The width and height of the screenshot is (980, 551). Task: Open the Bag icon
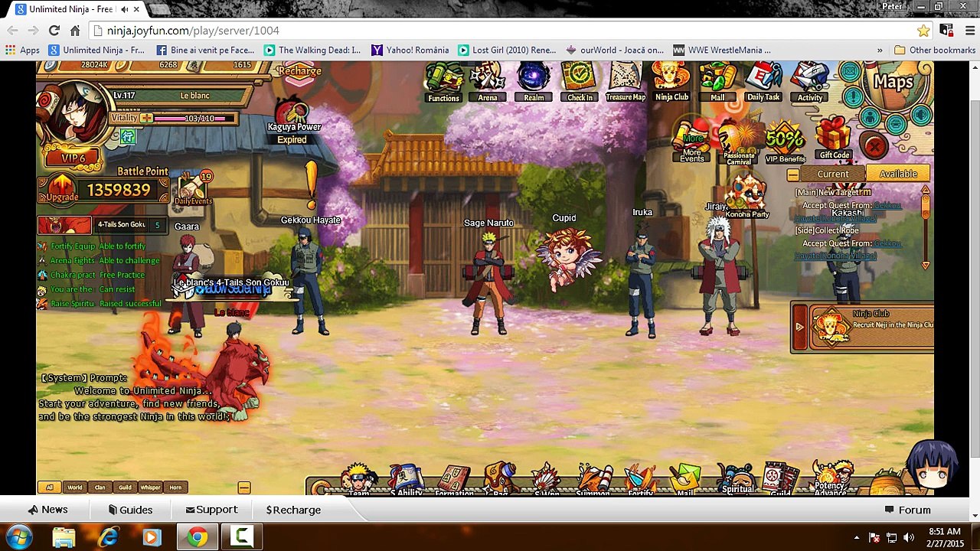(500, 480)
